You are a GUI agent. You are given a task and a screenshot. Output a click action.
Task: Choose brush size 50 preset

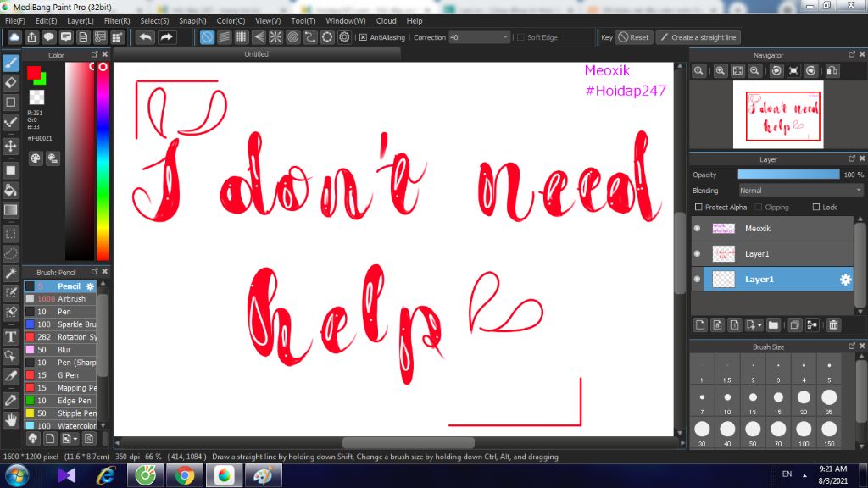tap(753, 431)
